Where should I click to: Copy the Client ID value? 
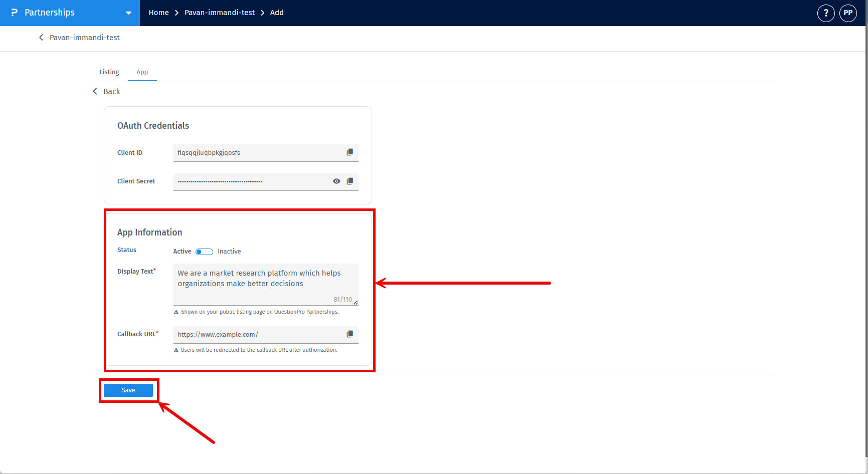tap(350, 152)
